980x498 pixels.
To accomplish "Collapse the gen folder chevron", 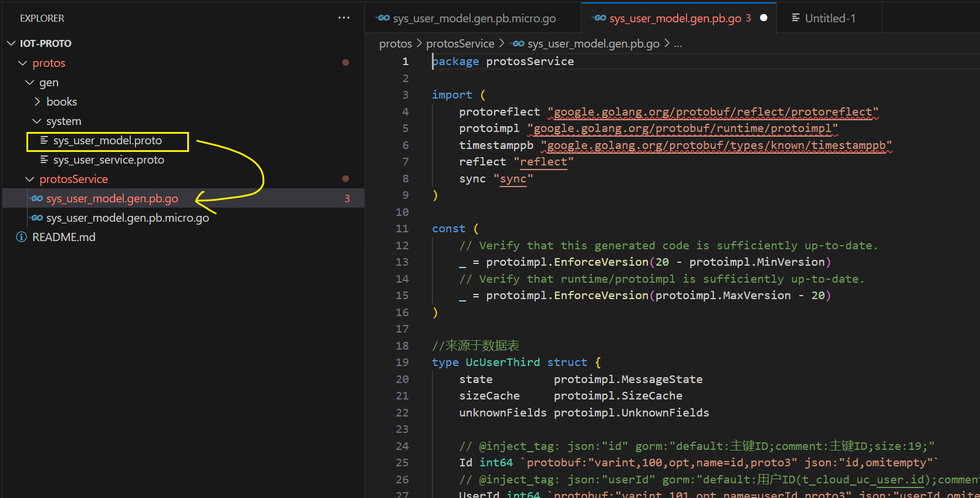I will click(x=30, y=82).
